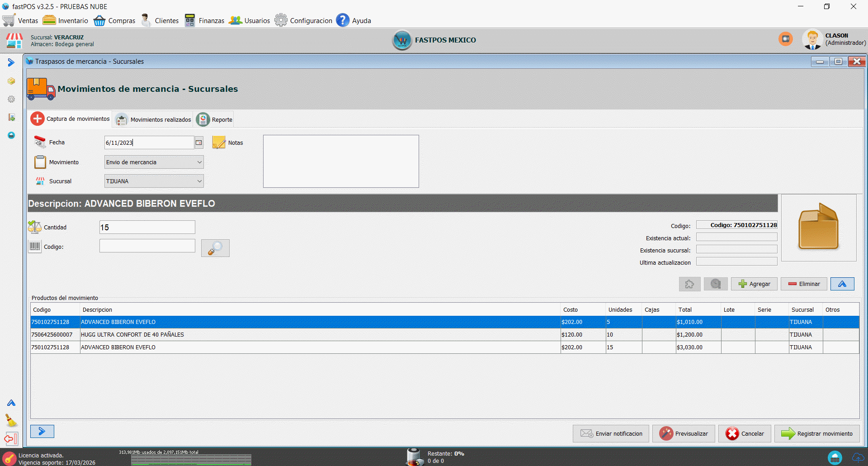Open the Inventario menu
The image size is (868, 466).
coord(66,21)
